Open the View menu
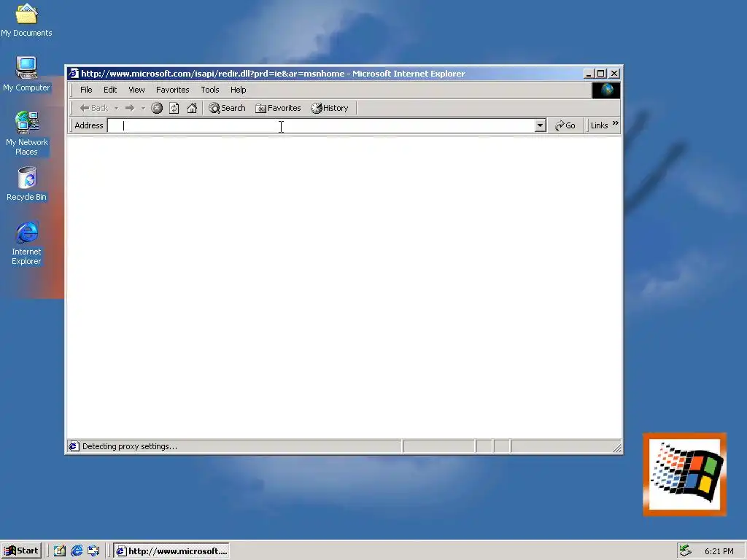747x560 pixels. click(136, 90)
